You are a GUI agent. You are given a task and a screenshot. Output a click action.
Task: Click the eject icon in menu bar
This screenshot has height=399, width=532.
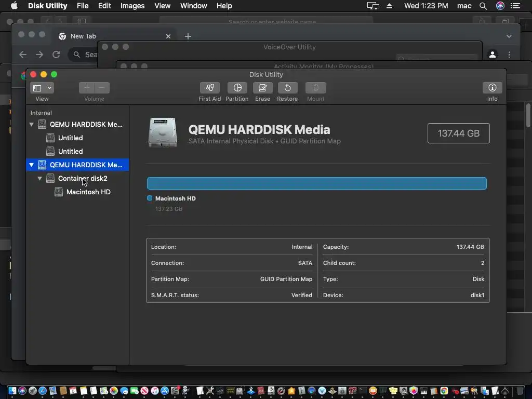tap(390, 6)
